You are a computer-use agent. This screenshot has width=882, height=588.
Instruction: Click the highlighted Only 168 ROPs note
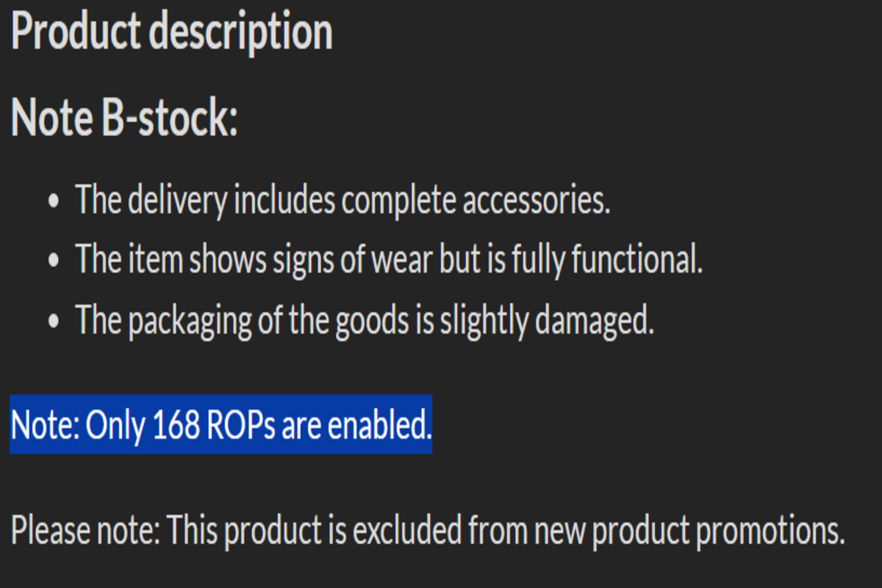tap(221, 424)
